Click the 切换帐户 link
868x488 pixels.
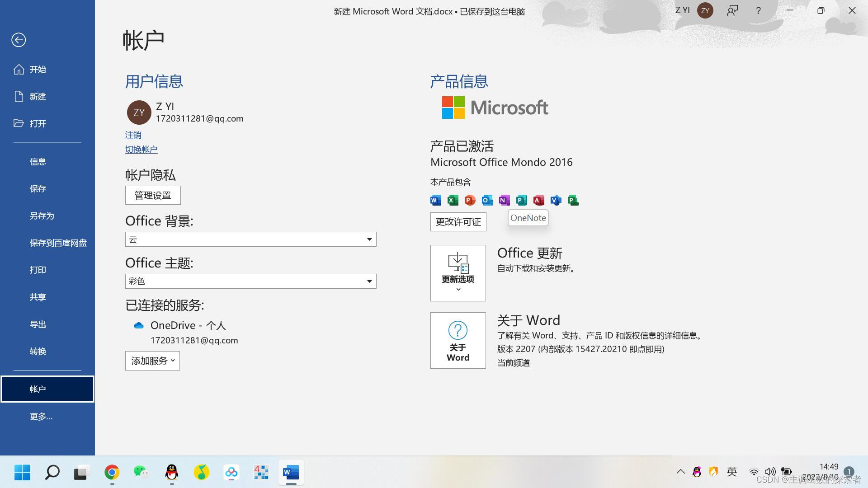point(142,150)
